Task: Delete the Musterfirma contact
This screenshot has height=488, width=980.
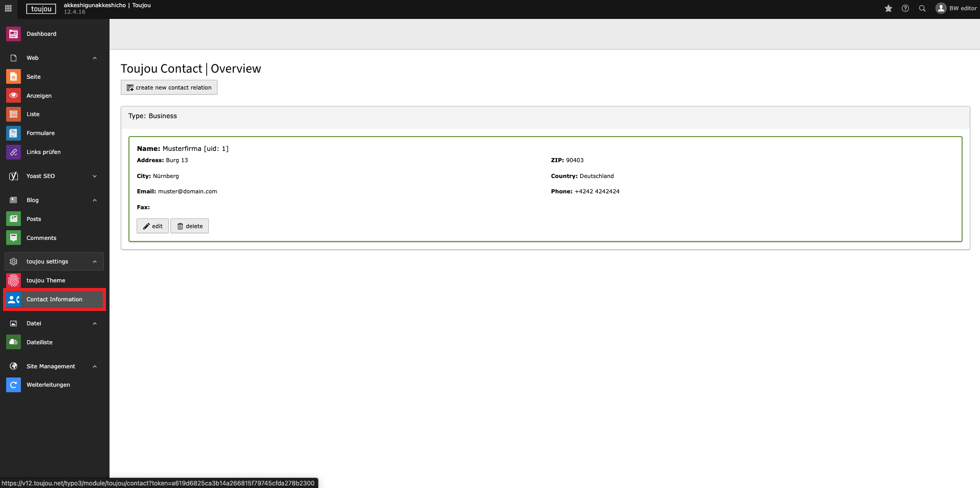Action: pos(189,226)
